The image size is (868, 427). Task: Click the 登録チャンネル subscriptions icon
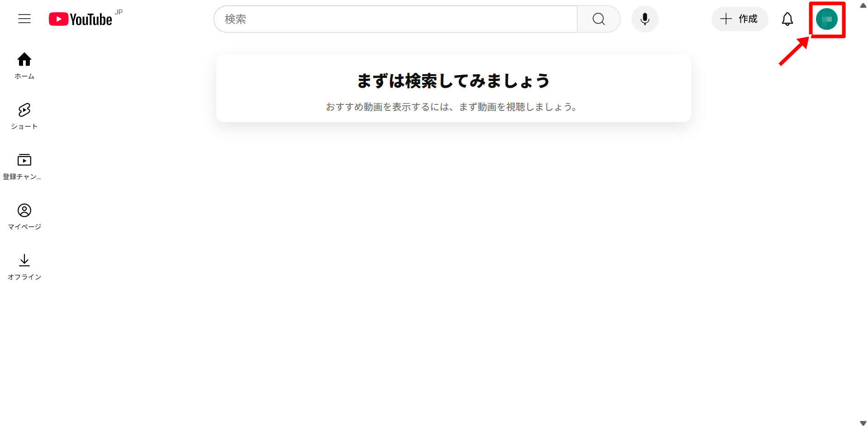(24, 160)
